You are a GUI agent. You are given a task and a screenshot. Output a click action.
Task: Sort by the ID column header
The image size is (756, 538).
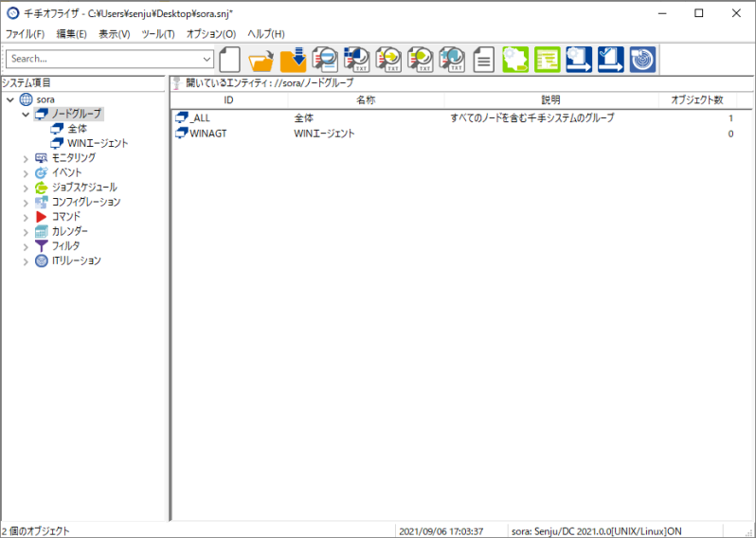[x=229, y=99]
